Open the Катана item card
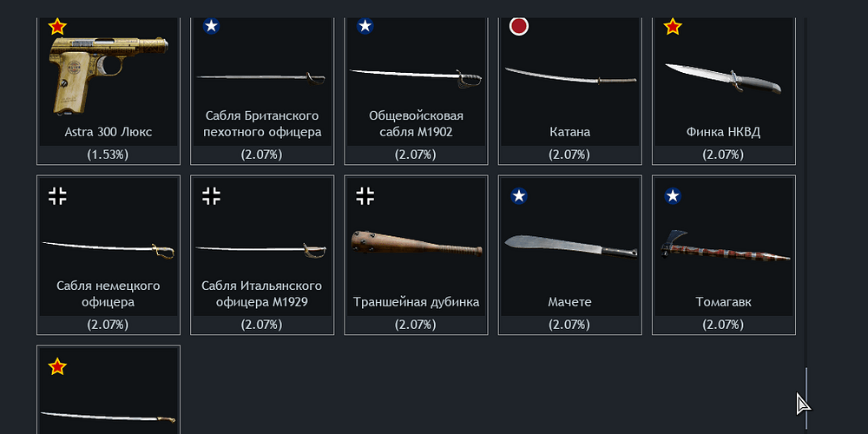Image resolution: width=868 pixels, height=434 pixels. click(x=569, y=91)
